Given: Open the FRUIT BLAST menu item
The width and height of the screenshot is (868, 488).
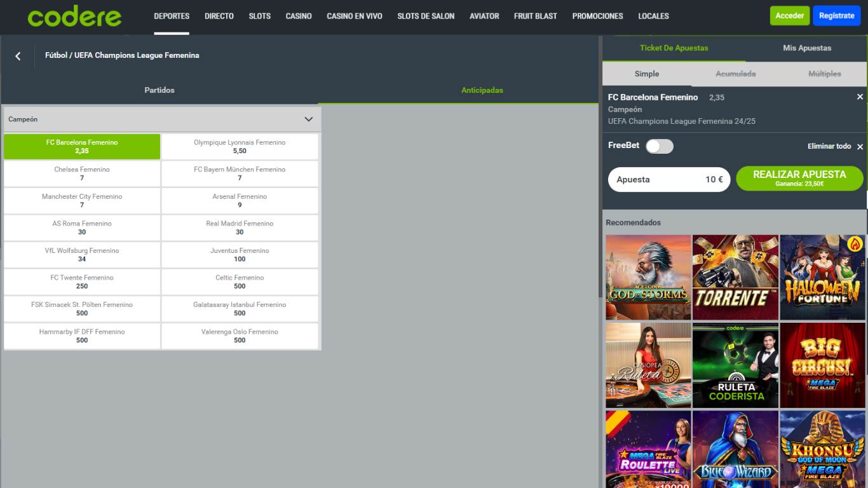Looking at the screenshot, I should pyautogui.click(x=536, y=16).
